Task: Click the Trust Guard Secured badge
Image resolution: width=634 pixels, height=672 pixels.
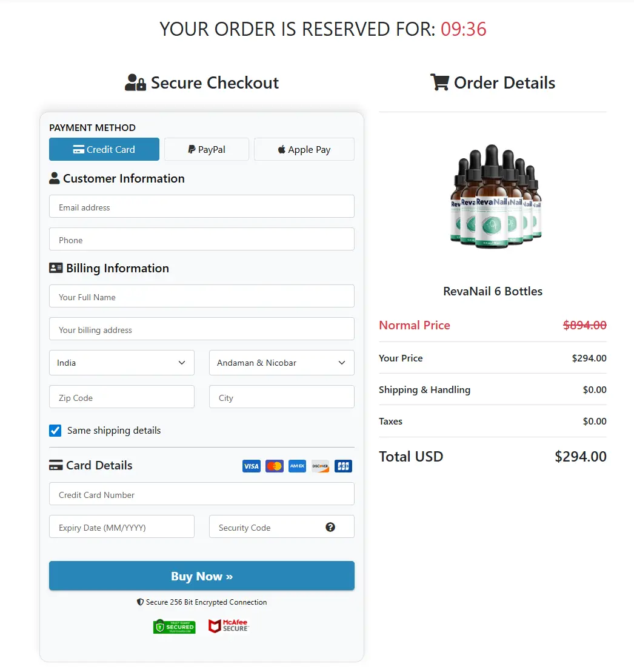Action: [174, 627]
